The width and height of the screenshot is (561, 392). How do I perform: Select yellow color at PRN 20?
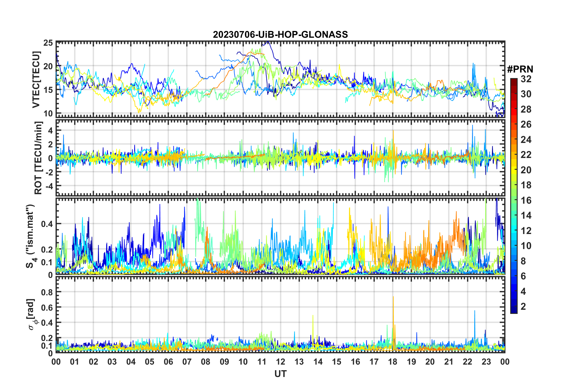tap(514, 170)
